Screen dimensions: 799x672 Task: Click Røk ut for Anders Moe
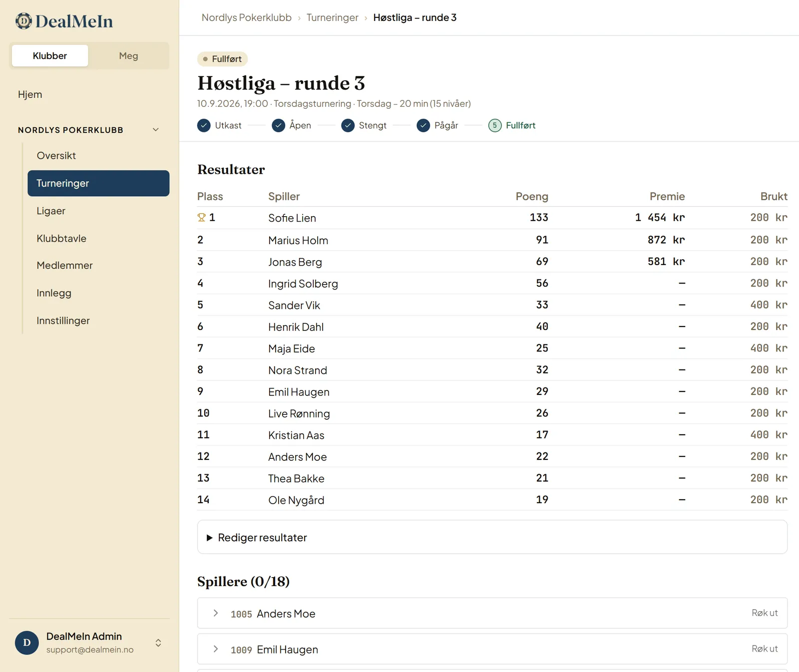click(x=765, y=613)
